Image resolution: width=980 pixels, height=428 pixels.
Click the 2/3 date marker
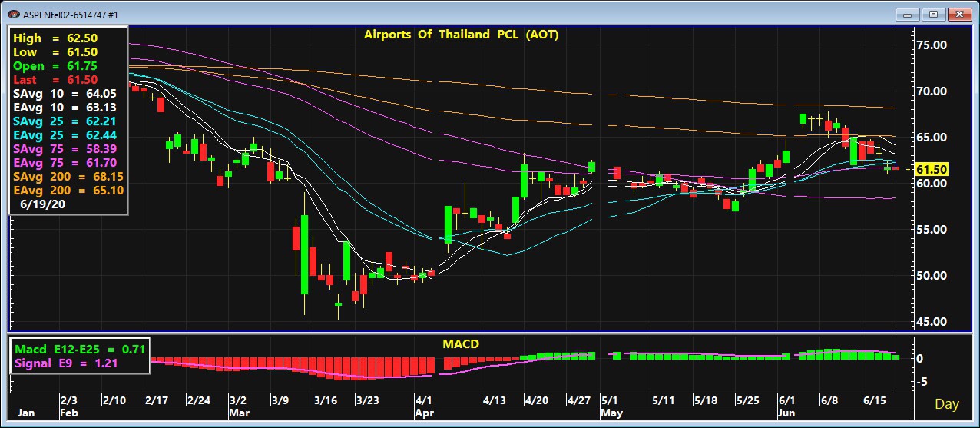click(70, 401)
